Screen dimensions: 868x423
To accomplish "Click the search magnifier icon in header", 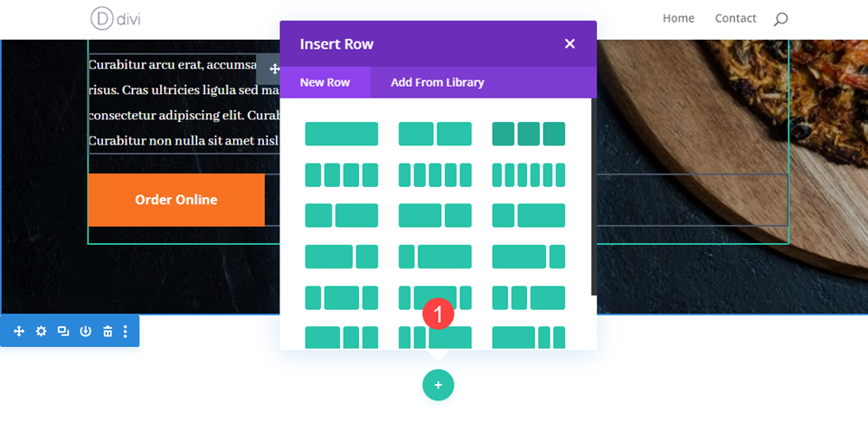I will (x=780, y=19).
